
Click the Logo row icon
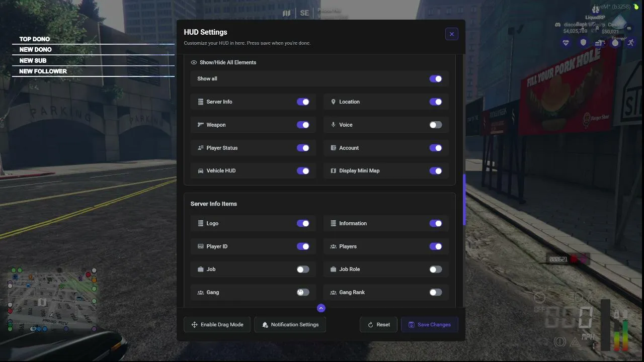click(201, 223)
